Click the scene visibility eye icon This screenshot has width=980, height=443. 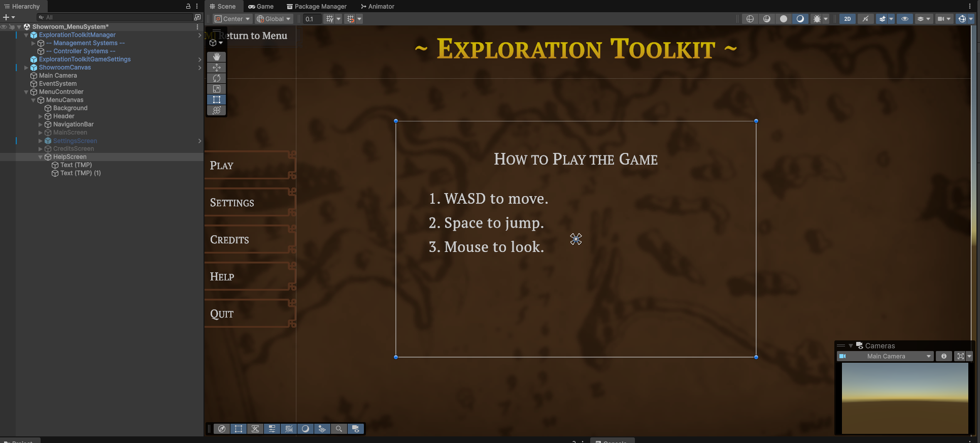(904, 19)
